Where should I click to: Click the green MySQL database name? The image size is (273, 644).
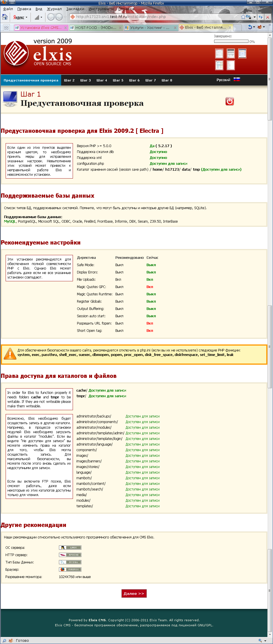10,221
